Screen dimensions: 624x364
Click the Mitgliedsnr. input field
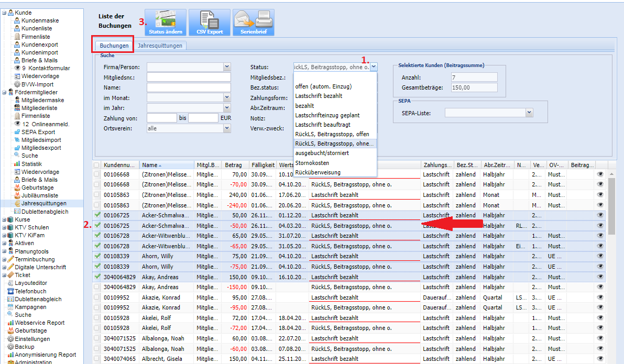click(189, 77)
